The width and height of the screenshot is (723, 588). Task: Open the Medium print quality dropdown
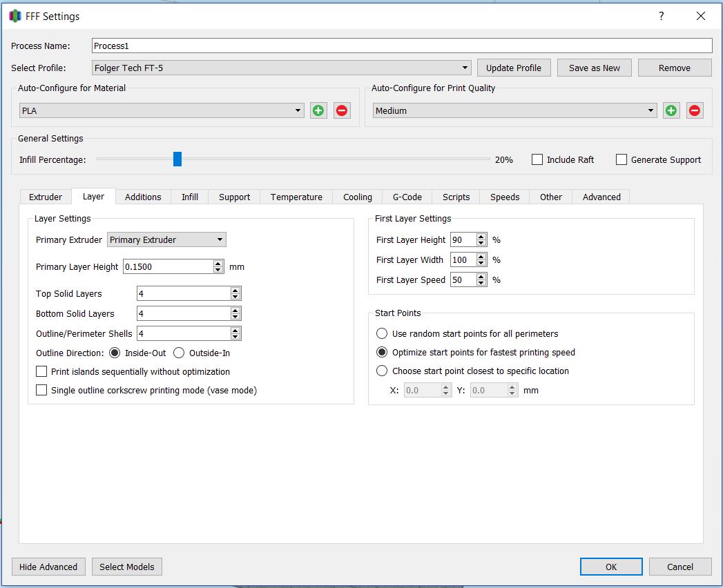tap(514, 110)
